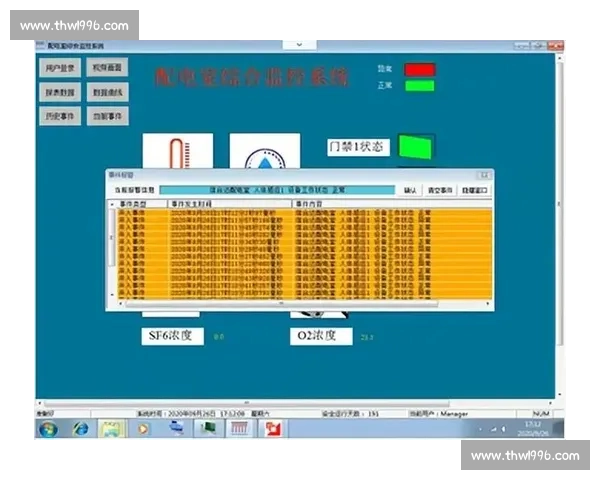Click the SF6浓度 label
This screenshot has width=600, height=480.
point(172,336)
